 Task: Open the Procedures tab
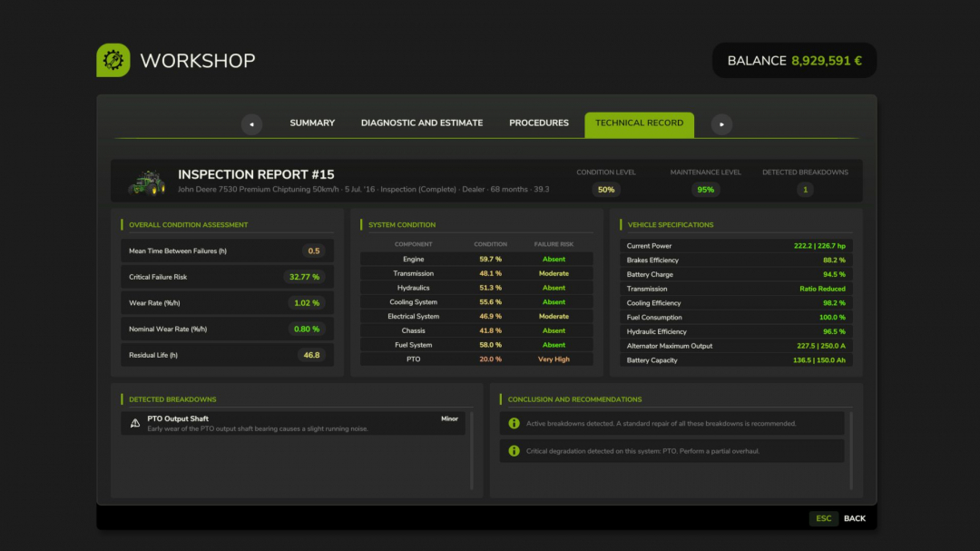pos(539,123)
